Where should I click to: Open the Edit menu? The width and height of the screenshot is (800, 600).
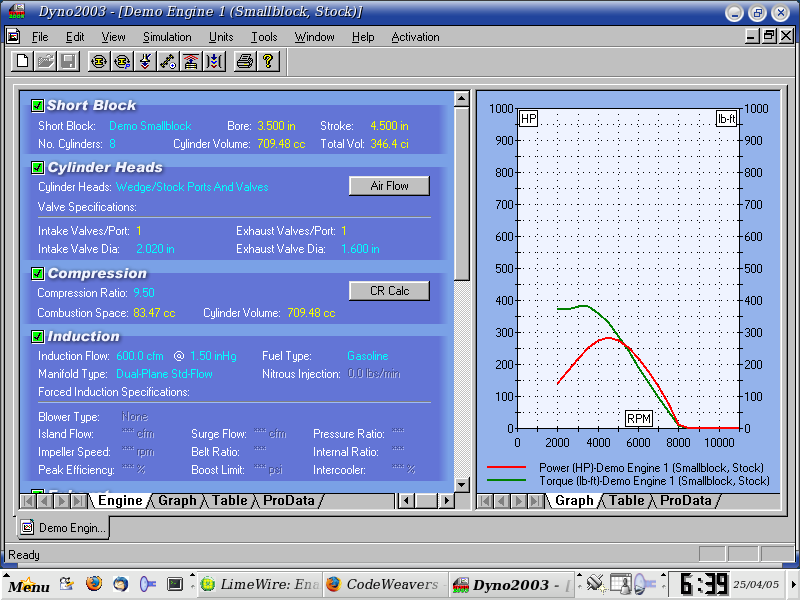coord(75,37)
